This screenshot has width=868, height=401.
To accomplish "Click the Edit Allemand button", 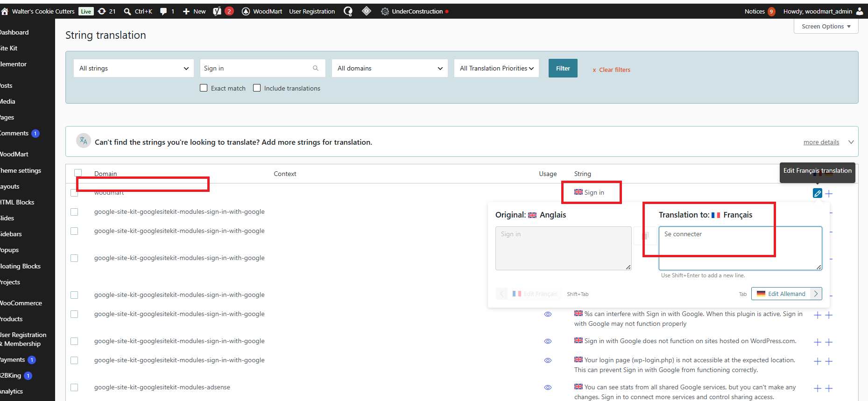I will coord(787,294).
